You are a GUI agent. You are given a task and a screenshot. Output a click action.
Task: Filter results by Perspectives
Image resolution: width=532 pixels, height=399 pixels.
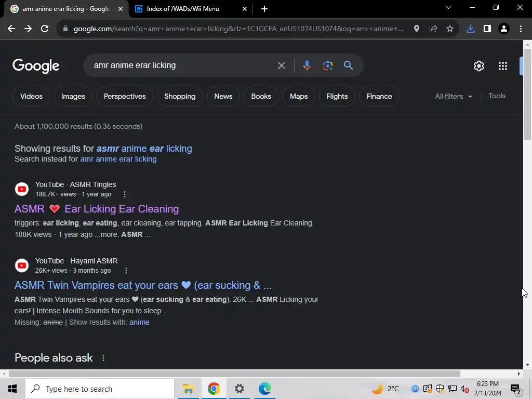tap(125, 96)
